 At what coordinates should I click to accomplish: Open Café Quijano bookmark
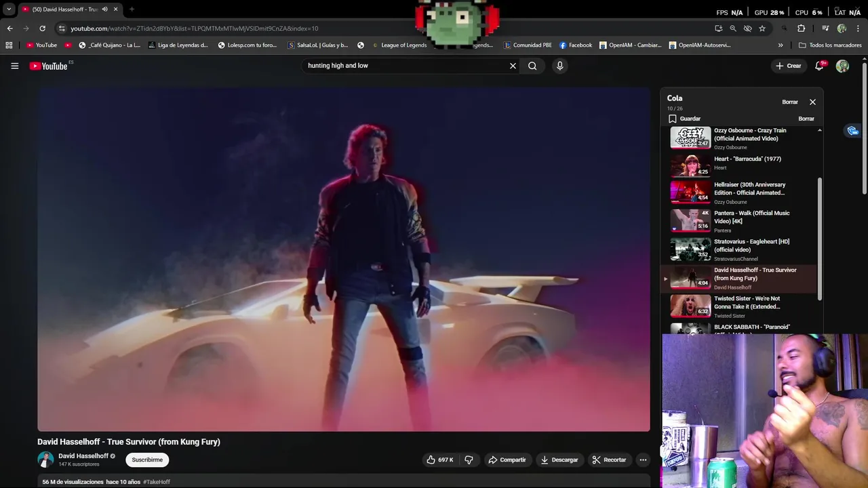(109, 45)
